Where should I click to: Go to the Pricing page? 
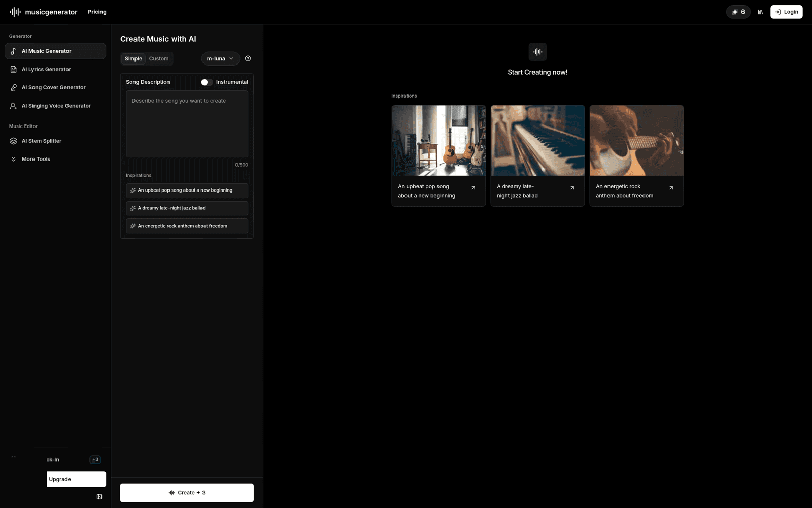tap(97, 12)
